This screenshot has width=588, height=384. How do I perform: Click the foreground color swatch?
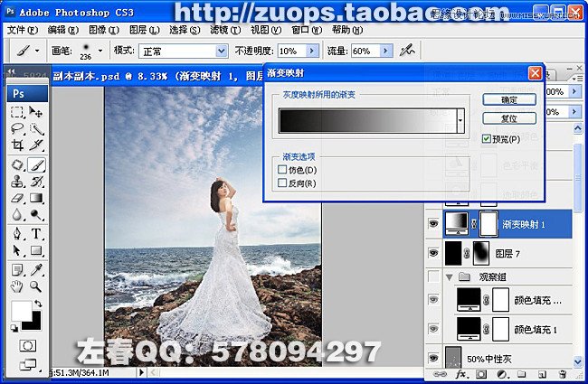point(22,311)
